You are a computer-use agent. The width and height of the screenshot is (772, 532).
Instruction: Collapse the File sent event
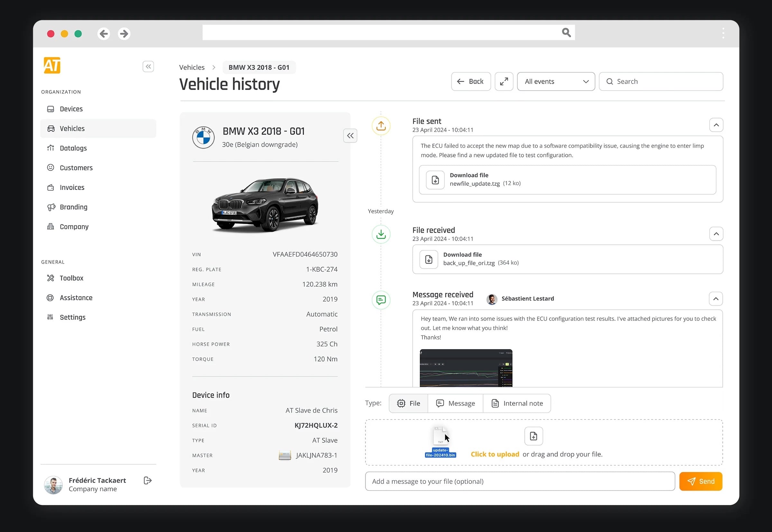click(x=716, y=125)
